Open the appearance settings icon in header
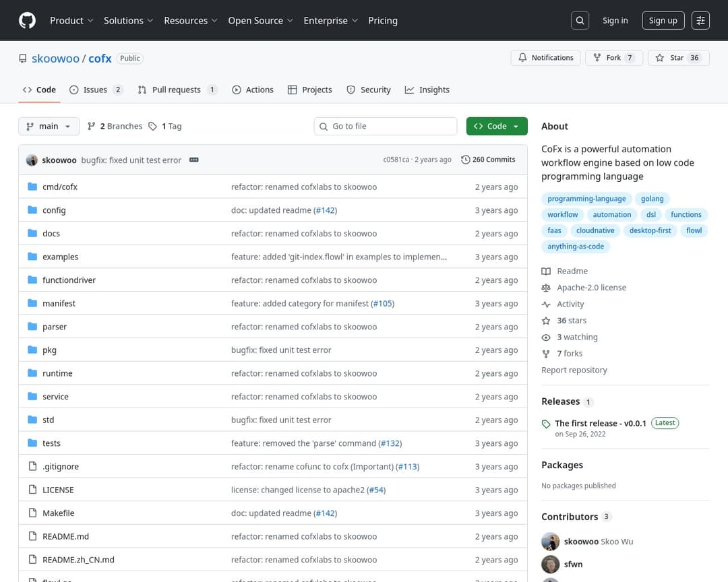This screenshot has width=728, height=582. [700, 20]
